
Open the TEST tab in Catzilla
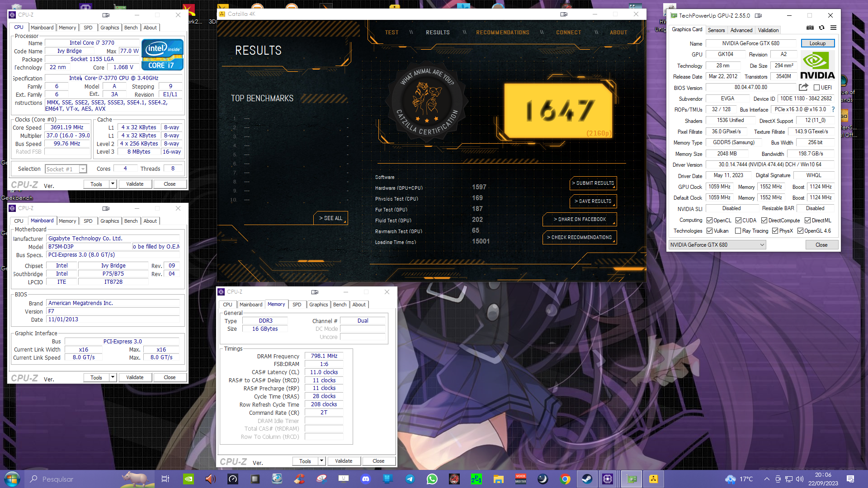click(x=392, y=33)
